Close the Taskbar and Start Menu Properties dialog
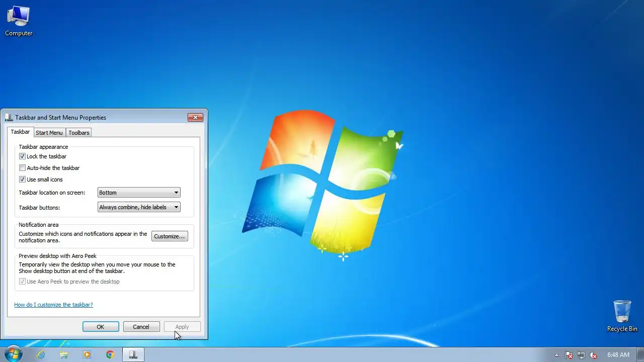Screen dimensions: 644x362 195,117
